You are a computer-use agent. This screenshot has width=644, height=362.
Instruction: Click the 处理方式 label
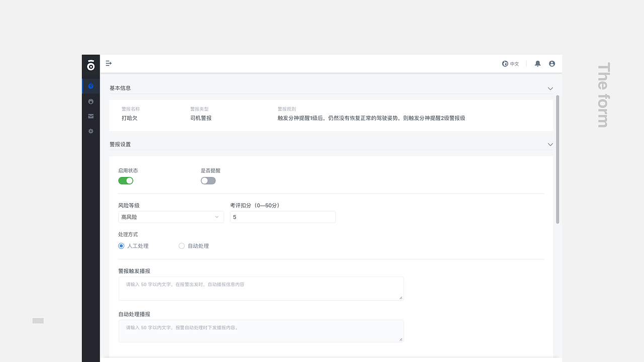coord(128,234)
